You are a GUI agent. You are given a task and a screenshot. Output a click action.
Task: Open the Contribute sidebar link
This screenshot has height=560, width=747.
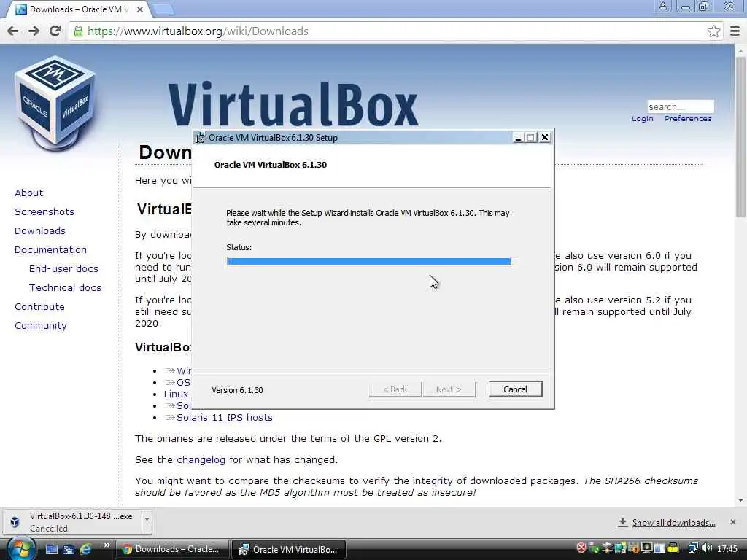coord(39,307)
